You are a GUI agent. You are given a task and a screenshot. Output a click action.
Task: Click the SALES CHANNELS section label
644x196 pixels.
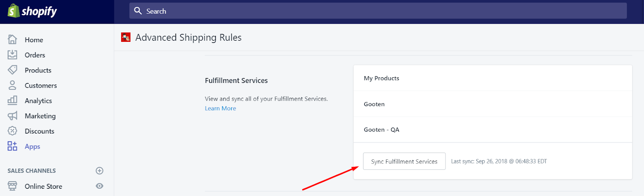point(32,171)
